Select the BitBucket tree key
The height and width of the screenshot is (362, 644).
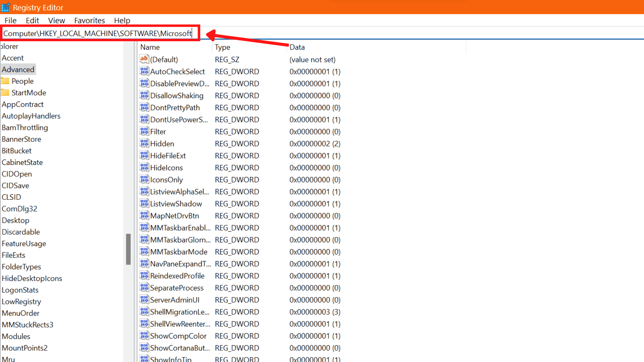click(16, 151)
